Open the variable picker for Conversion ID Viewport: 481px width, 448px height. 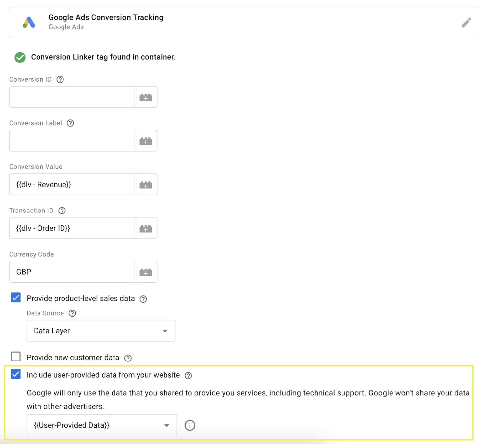(x=146, y=97)
